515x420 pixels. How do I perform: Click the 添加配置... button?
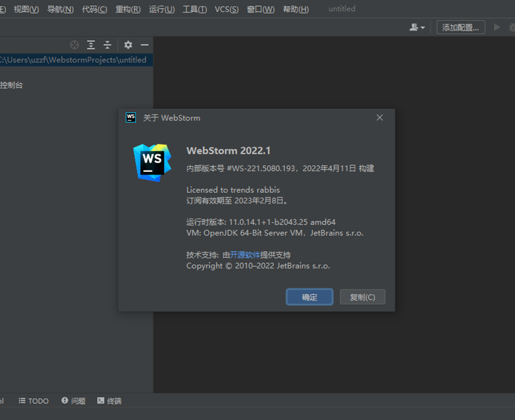tap(460, 28)
